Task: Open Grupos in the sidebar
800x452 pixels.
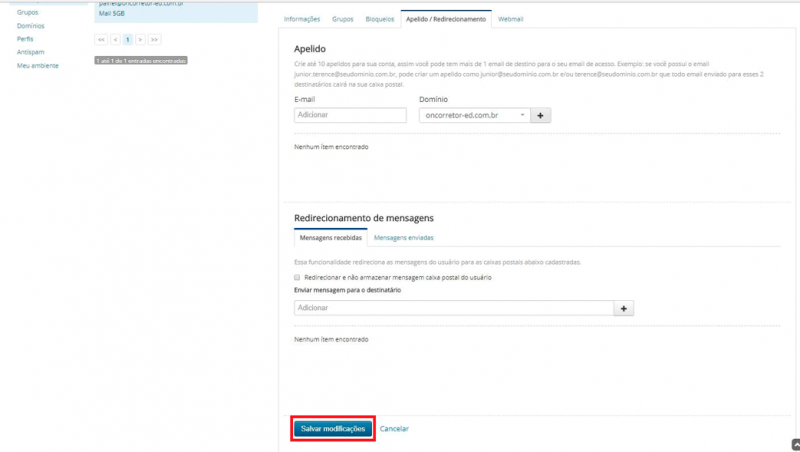Action: coord(28,12)
